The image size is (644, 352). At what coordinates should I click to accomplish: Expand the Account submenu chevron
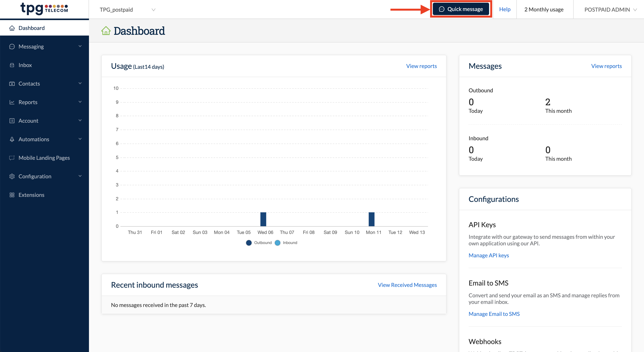(80, 120)
